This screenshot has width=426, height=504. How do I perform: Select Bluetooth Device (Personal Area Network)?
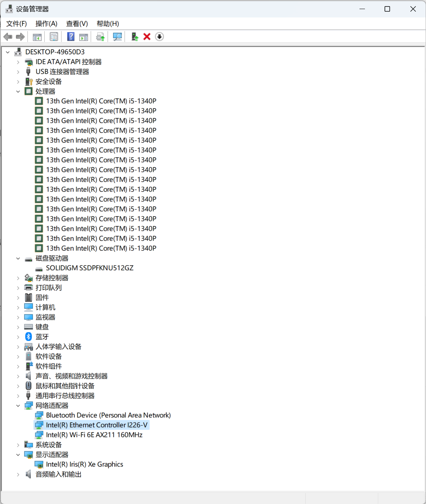[108, 415]
